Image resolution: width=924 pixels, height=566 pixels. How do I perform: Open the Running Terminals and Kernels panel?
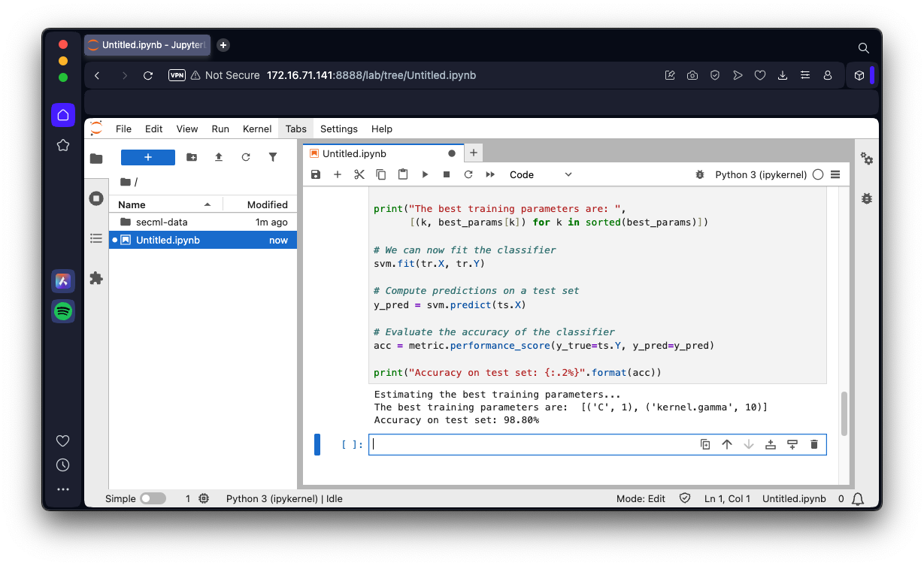(96, 198)
